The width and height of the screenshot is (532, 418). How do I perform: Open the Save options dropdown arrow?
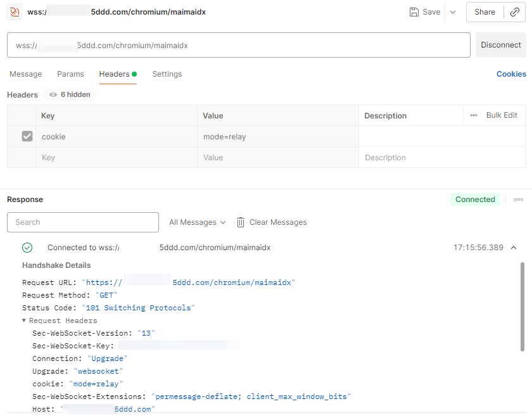(452, 12)
